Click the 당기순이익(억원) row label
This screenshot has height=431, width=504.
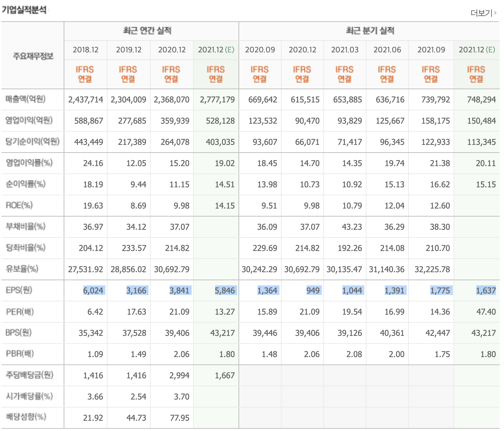[x=33, y=142]
